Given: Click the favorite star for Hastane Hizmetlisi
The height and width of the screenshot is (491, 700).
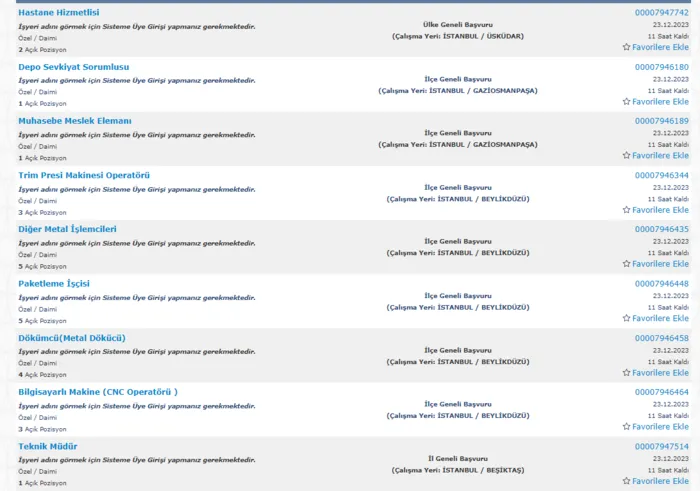Looking at the screenshot, I should (627, 47).
